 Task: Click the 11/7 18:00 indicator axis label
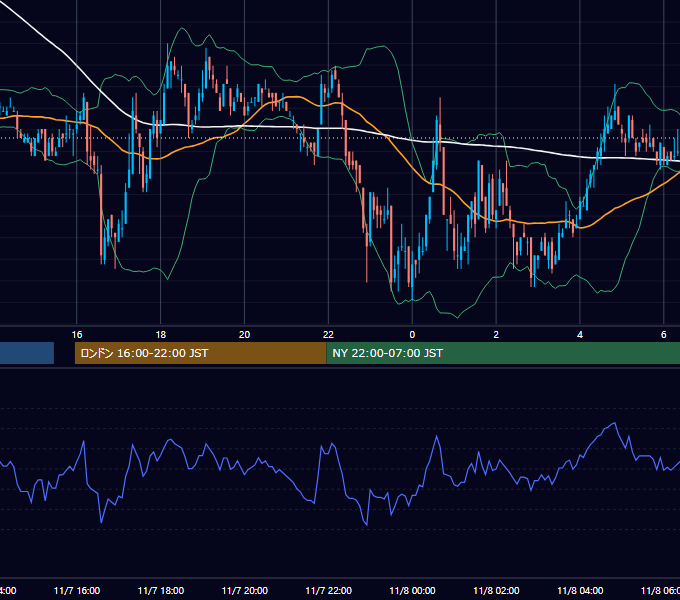click(x=160, y=590)
